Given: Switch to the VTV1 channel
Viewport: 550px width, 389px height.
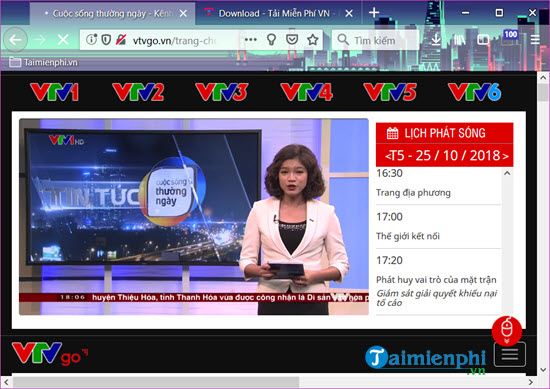Looking at the screenshot, I should click(54, 92).
